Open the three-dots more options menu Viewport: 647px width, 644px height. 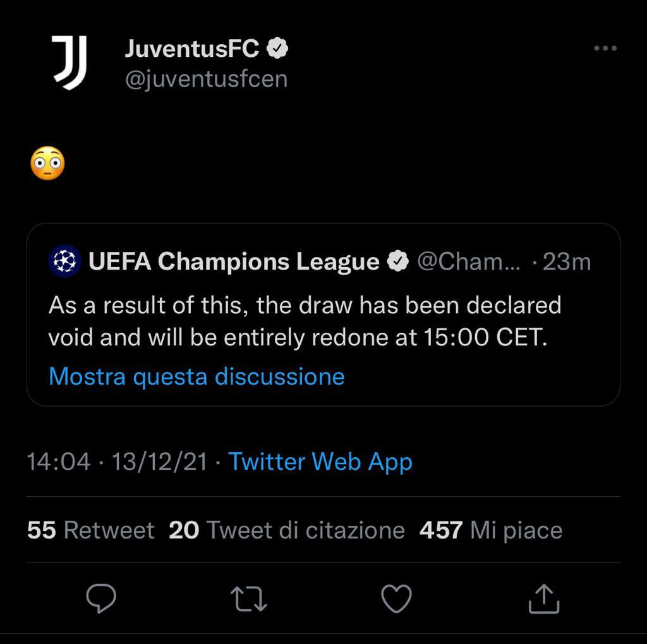[605, 49]
